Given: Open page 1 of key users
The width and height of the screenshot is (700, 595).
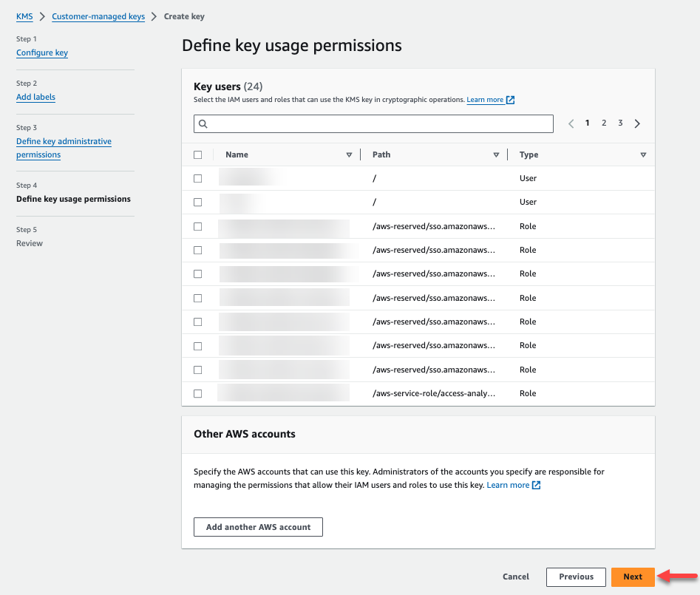Looking at the screenshot, I should pos(588,123).
